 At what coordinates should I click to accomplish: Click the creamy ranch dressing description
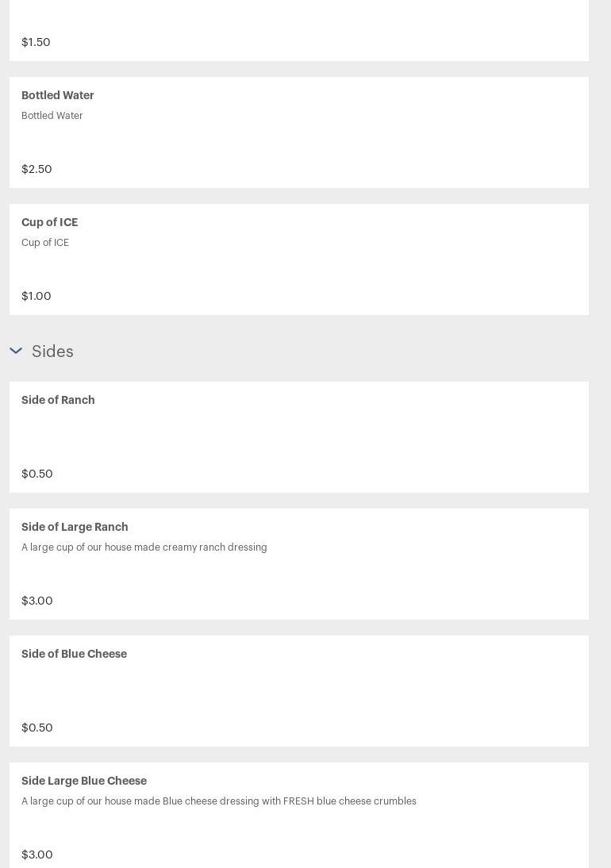click(144, 547)
